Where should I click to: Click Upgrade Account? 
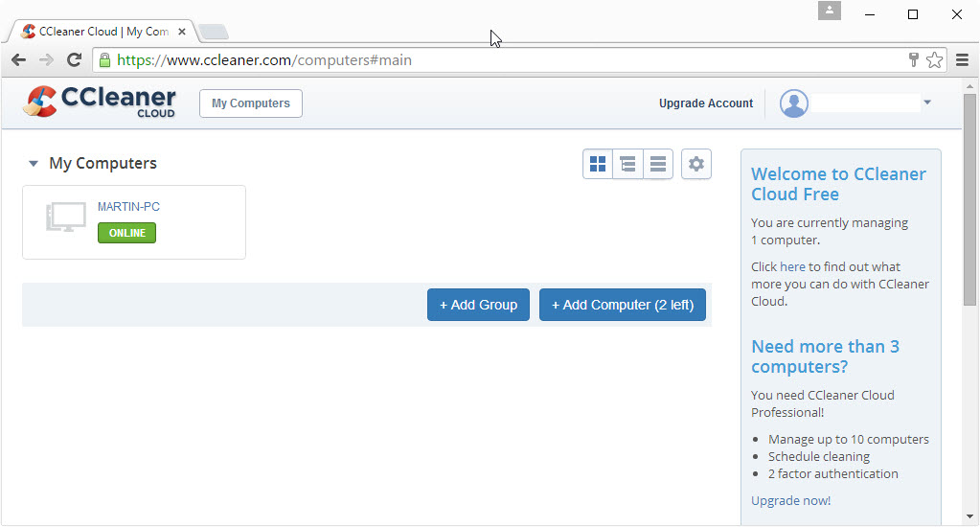coord(706,103)
